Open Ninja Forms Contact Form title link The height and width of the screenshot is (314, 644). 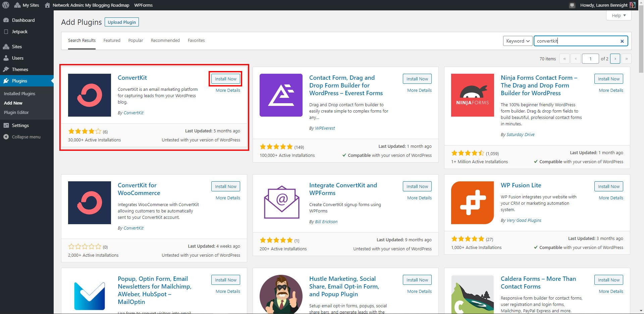[x=539, y=85]
